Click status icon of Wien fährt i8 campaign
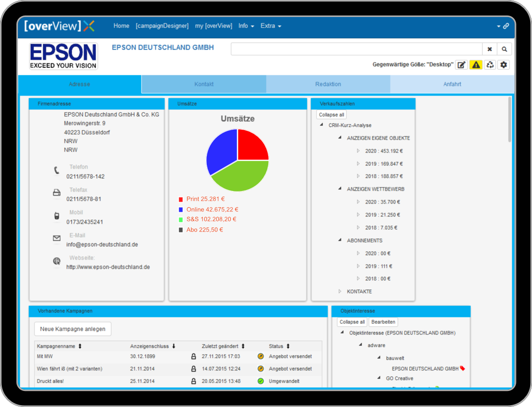532x407 pixels. tap(260, 369)
